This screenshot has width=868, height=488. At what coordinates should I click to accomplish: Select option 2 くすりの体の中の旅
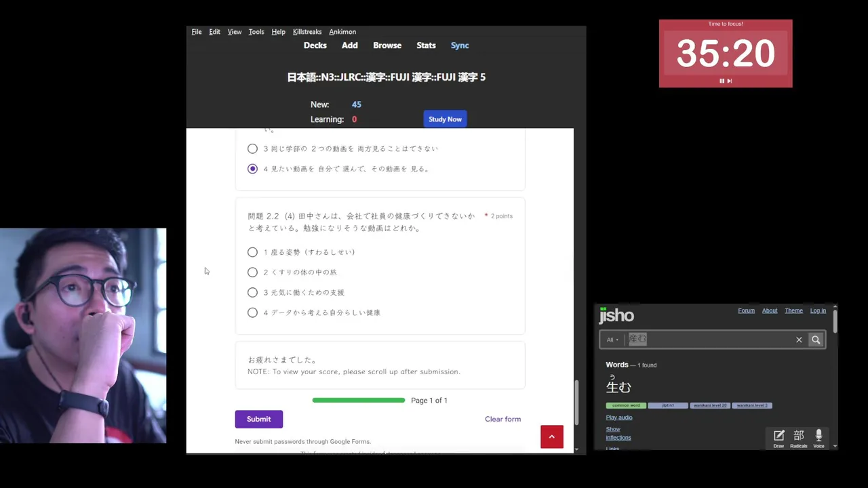point(252,272)
